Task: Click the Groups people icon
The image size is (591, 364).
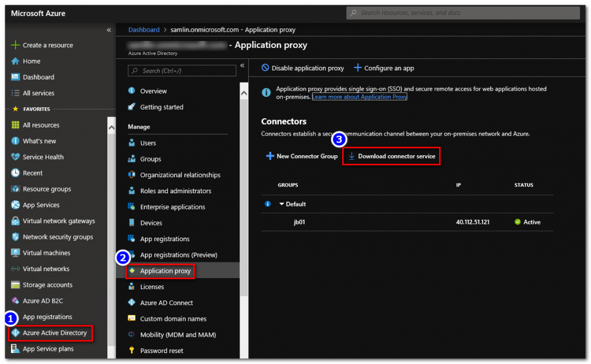Action: [x=132, y=159]
